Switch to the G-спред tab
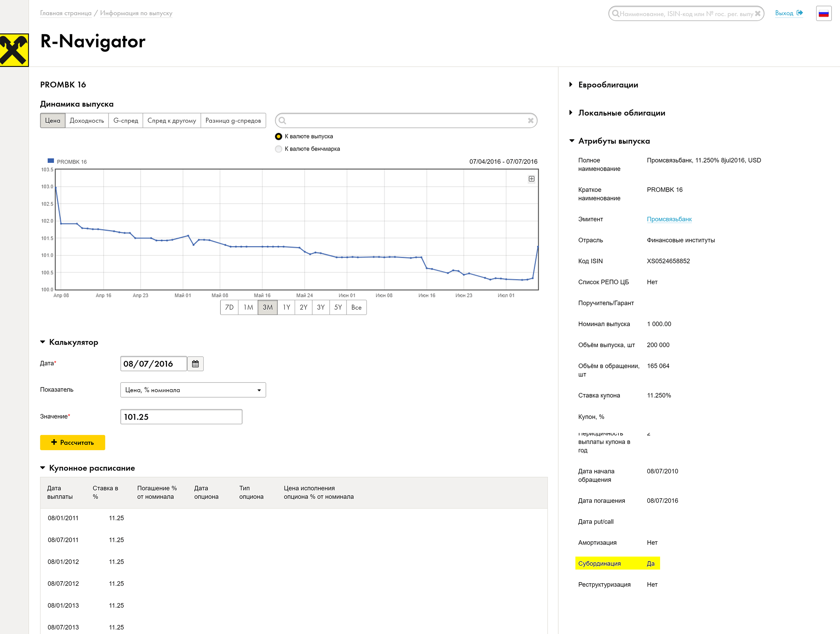This screenshot has width=840, height=634. [x=126, y=120]
